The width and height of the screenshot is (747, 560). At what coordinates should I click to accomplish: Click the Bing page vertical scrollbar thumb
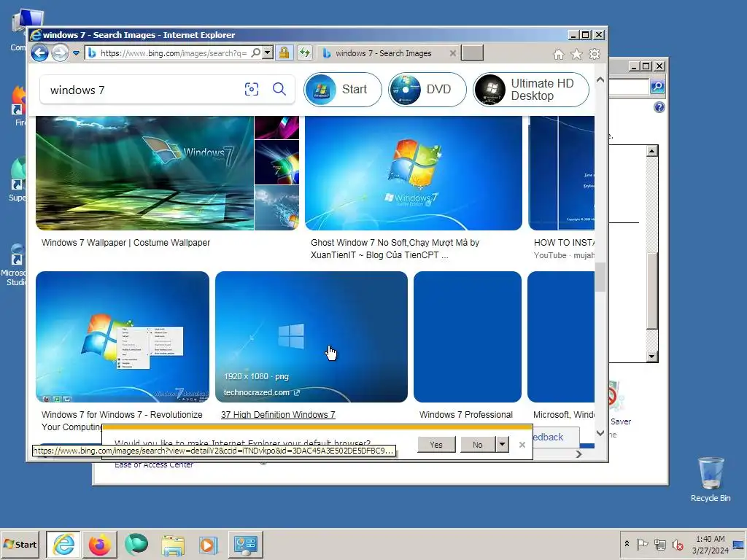(x=600, y=276)
